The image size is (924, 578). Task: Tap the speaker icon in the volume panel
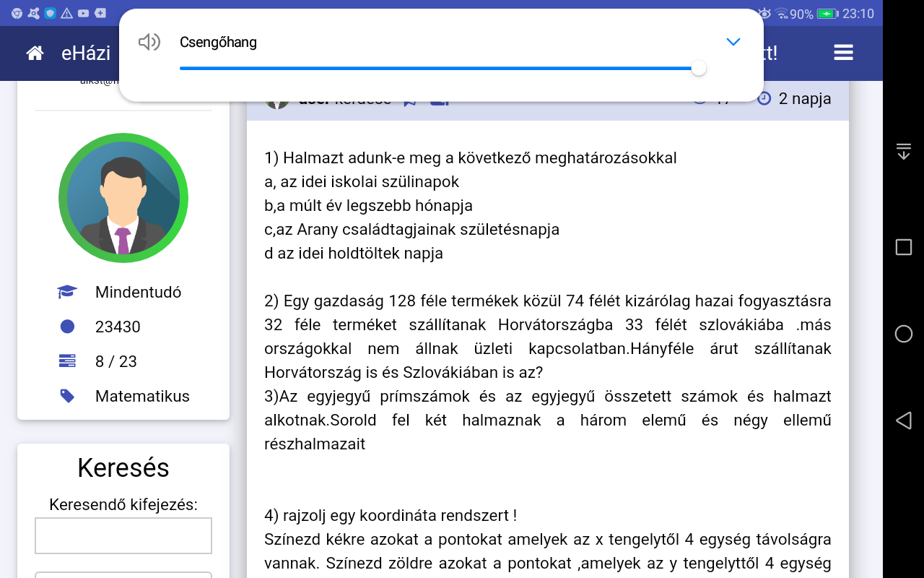149,43
